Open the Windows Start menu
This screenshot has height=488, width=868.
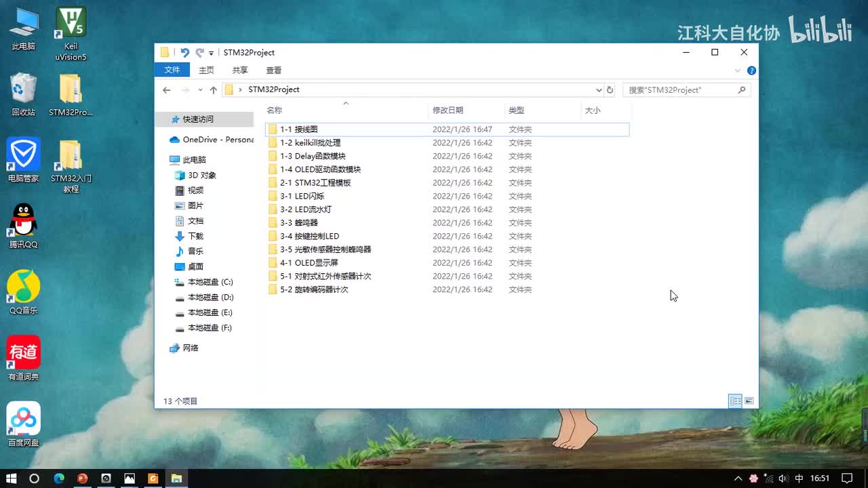(x=11, y=479)
